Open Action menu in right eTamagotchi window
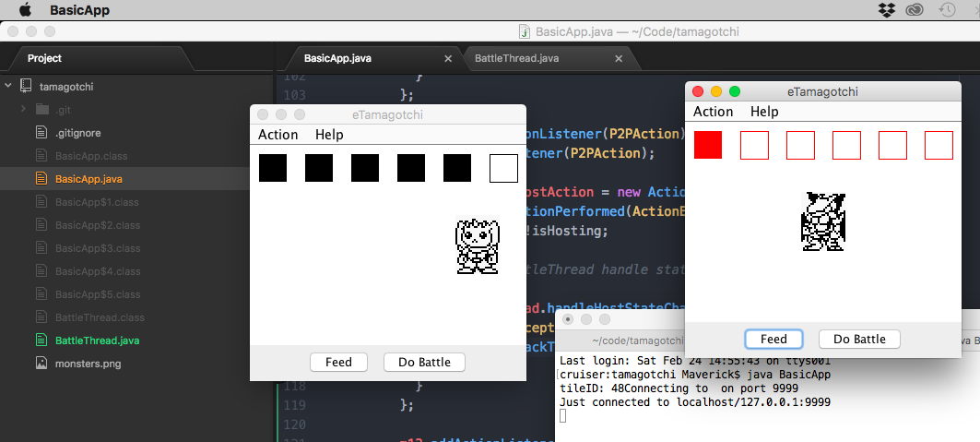The image size is (980, 442). [x=714, y=112]
